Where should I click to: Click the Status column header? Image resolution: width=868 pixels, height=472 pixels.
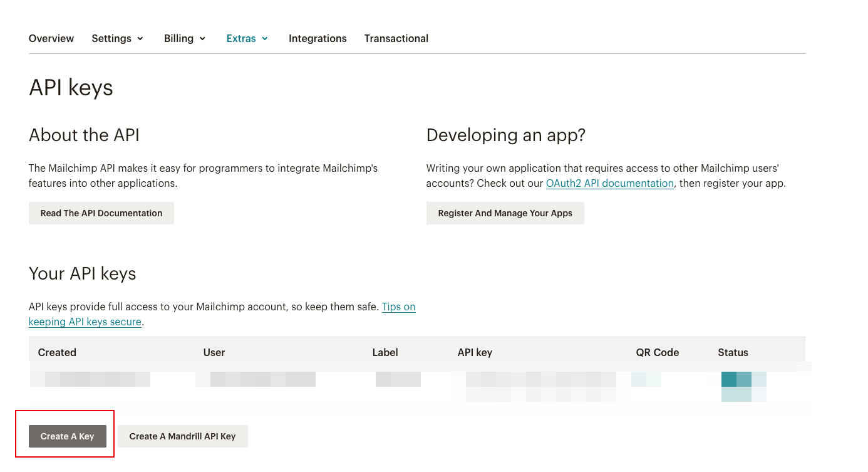point(733,352)
